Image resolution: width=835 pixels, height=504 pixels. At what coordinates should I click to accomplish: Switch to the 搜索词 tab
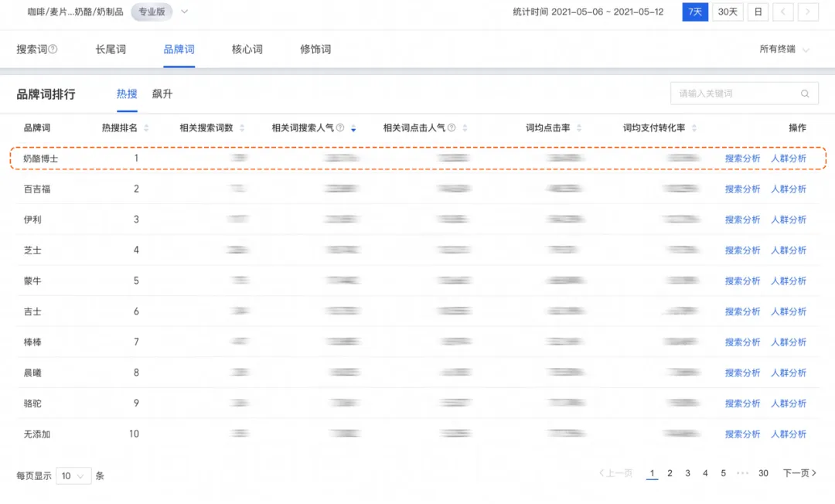[x=32, y=49]
